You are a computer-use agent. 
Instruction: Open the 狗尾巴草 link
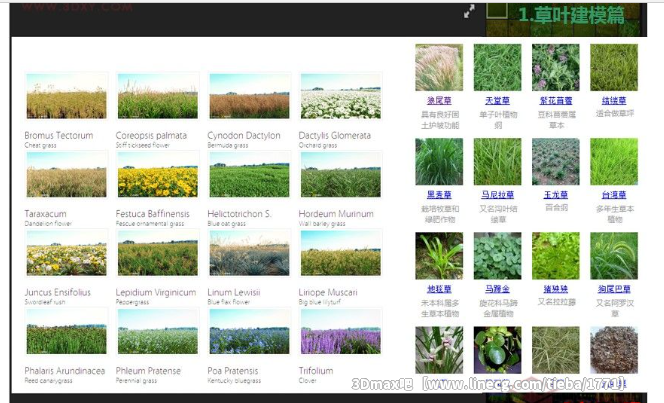tap(613, 289)
